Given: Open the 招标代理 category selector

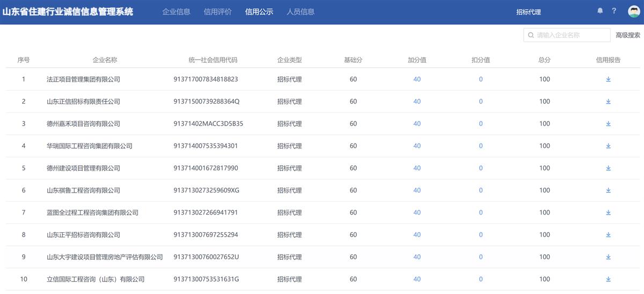Looking at the screenshot, I should coord(528,12).
